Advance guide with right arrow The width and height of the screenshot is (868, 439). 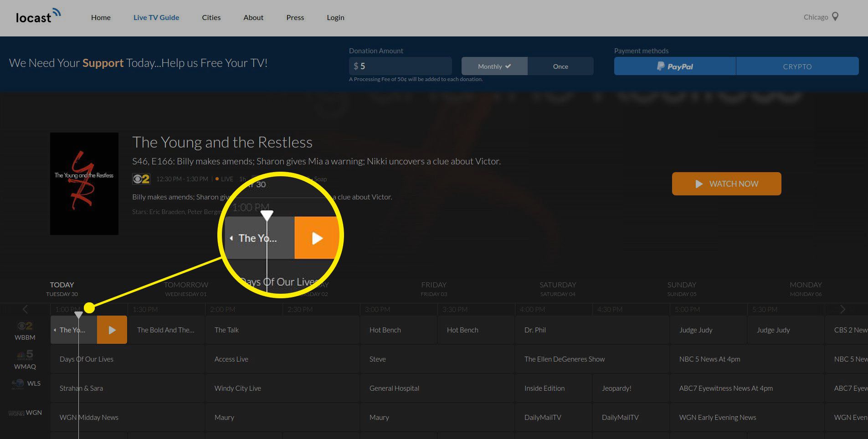pyautogui.click(x=842, y=310)
